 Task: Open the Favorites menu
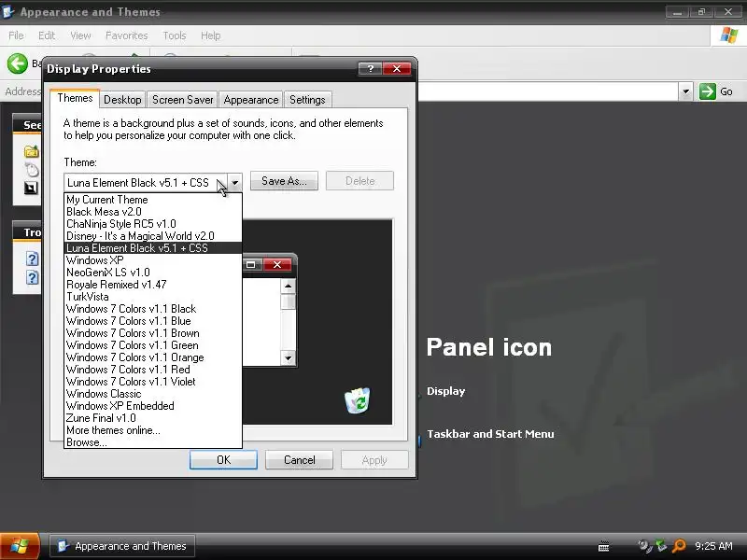click(x=126, y=35)
